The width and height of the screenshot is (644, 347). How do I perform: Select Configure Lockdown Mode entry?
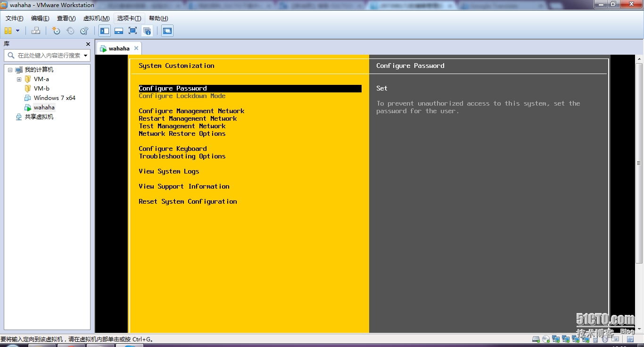pos(182,96)
